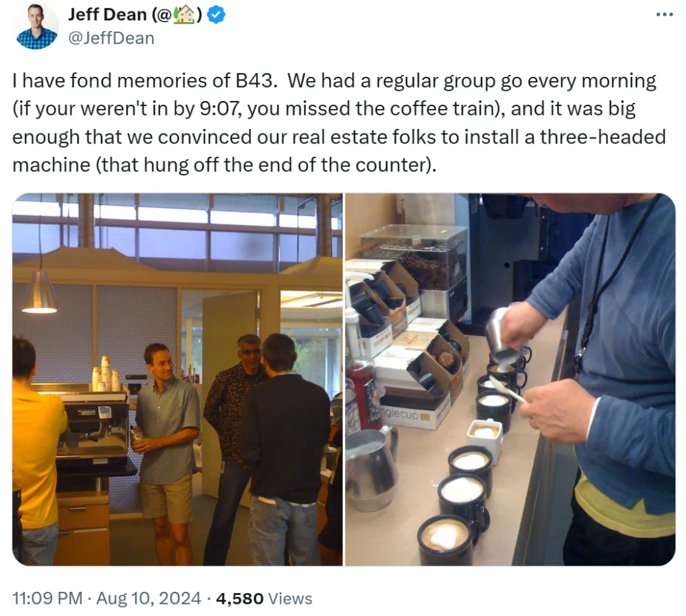
Task: Open the right photo of latte pouring
Action: click(510, 379)
